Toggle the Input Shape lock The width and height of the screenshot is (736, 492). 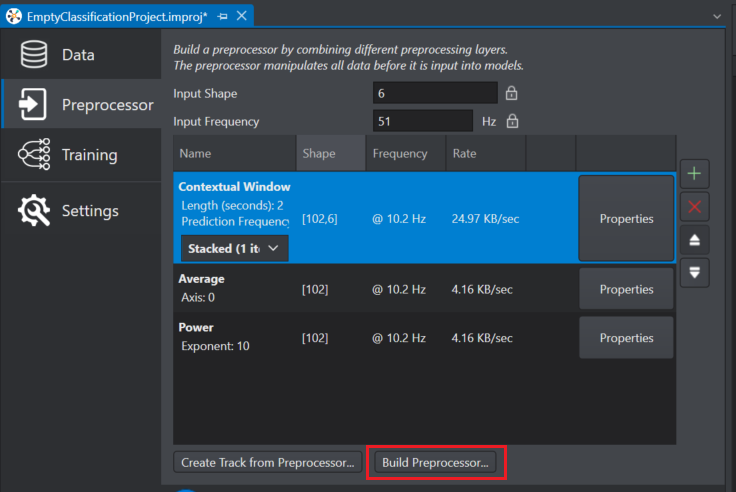[x=511, y=93]
